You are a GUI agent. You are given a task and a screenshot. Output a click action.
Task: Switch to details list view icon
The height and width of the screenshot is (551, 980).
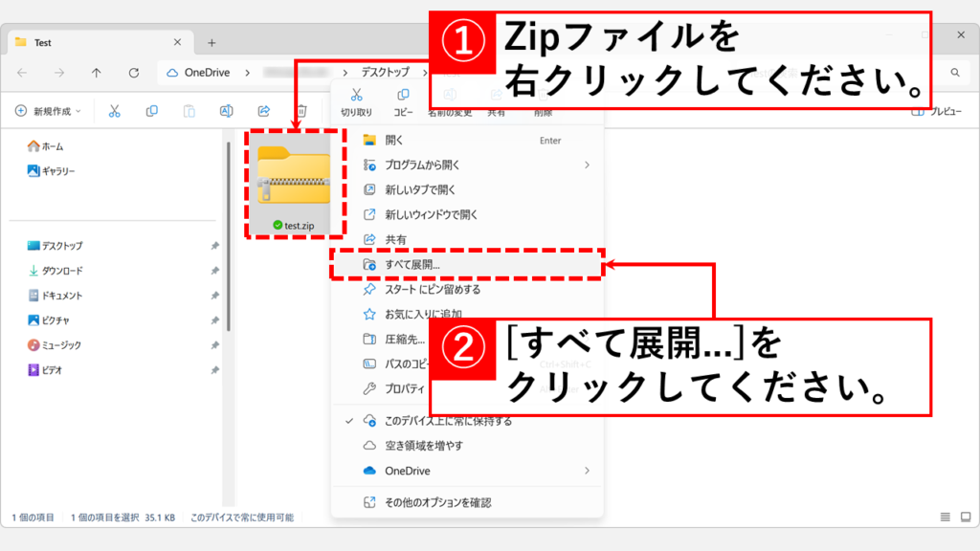[945, 517]
